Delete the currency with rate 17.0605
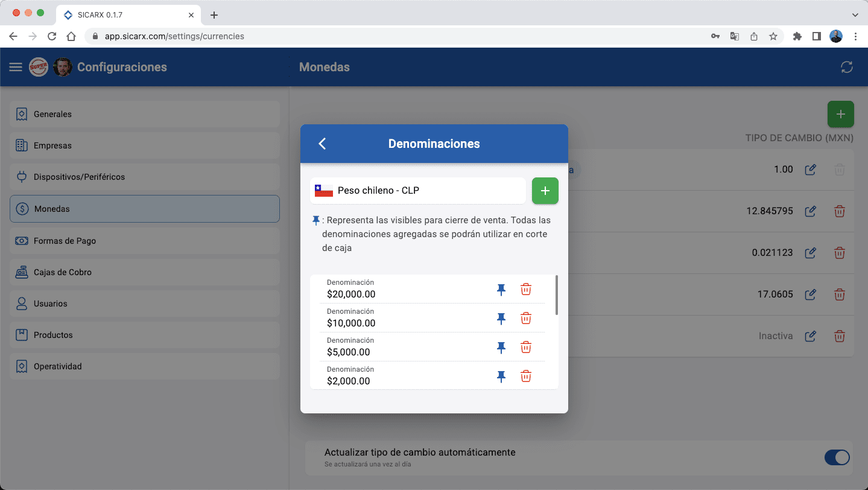Screen dimensions: 868x490 839,294
